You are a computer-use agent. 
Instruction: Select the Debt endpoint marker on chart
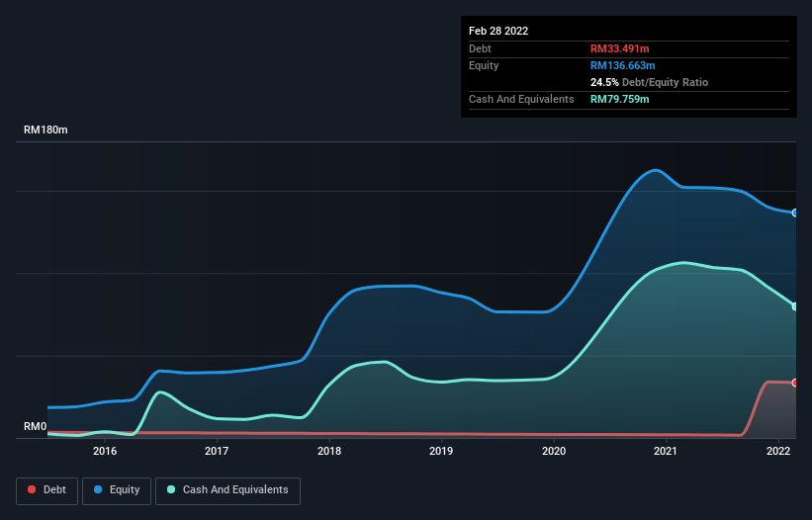795,383
